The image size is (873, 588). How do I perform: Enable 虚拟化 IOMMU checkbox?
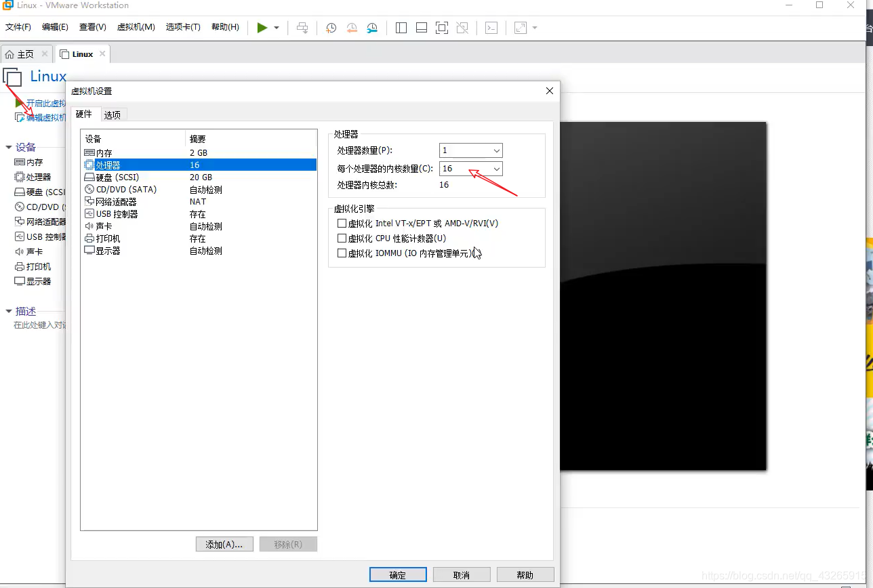coord(342,253)
